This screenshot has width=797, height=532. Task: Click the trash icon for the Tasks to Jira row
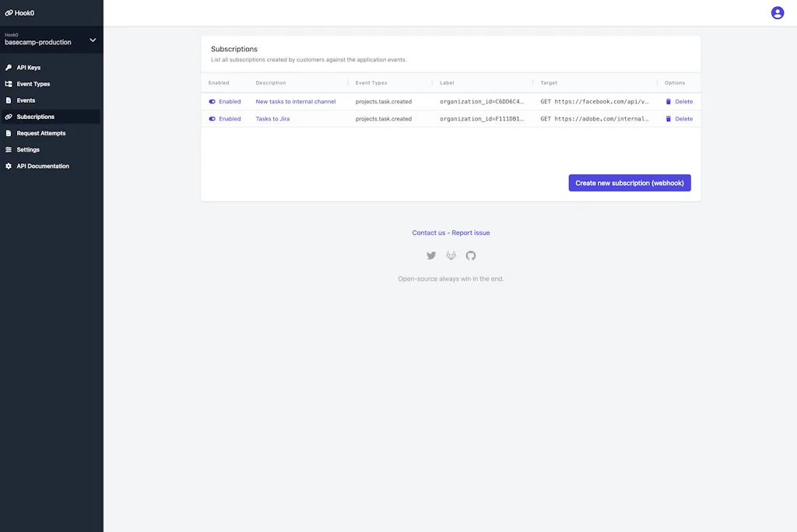[x=668, y=119]
